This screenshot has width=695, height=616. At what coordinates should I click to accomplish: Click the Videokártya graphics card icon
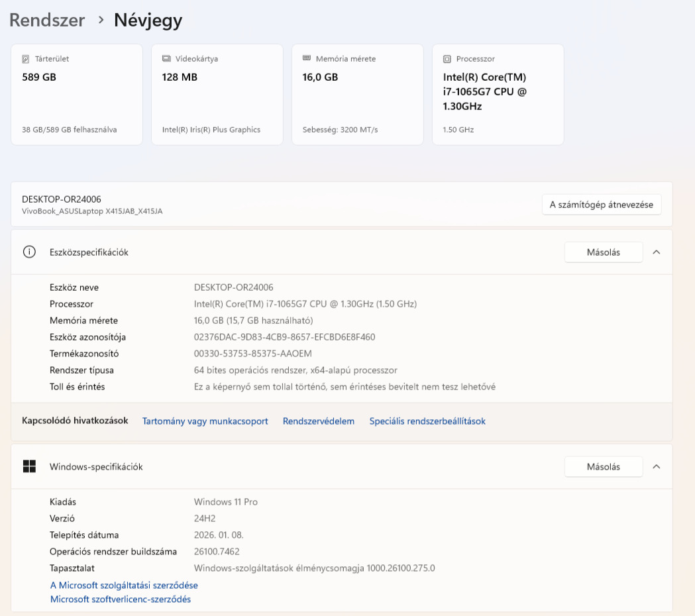[x=166, y=59]
